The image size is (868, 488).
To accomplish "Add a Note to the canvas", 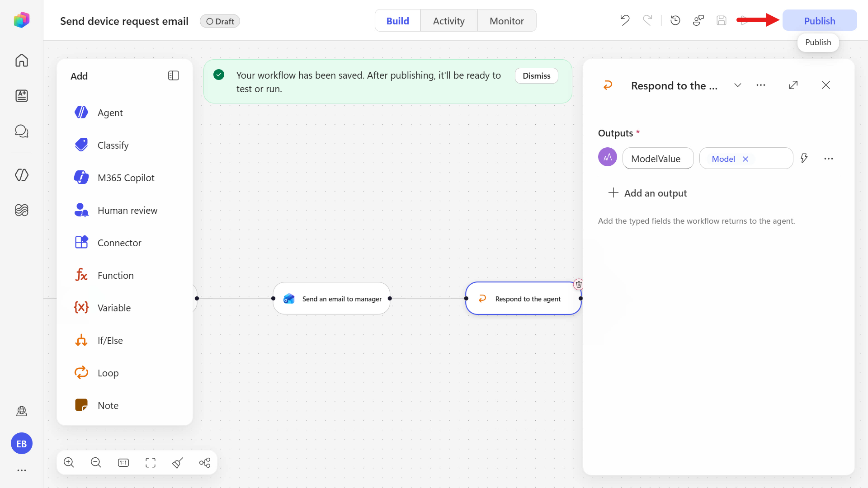I will coord(125,405).
